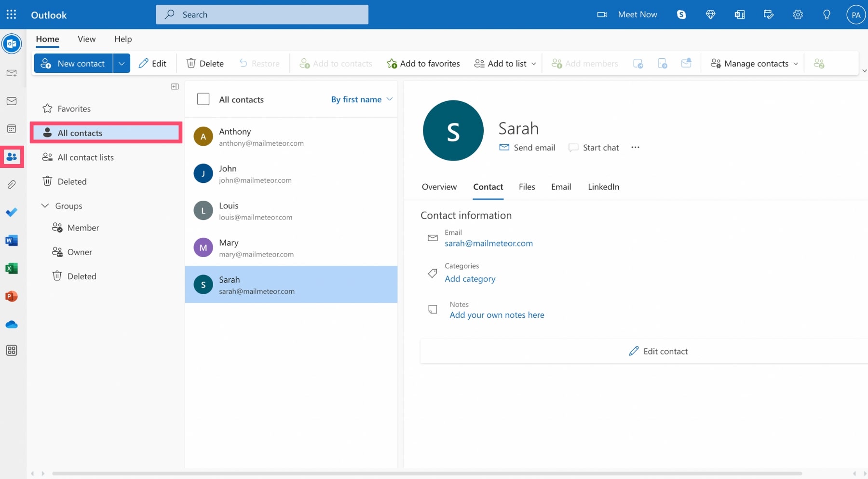Open Calendar in left sidebar
The height and width of the screenshot is (479, 868).
pos(12,129)
